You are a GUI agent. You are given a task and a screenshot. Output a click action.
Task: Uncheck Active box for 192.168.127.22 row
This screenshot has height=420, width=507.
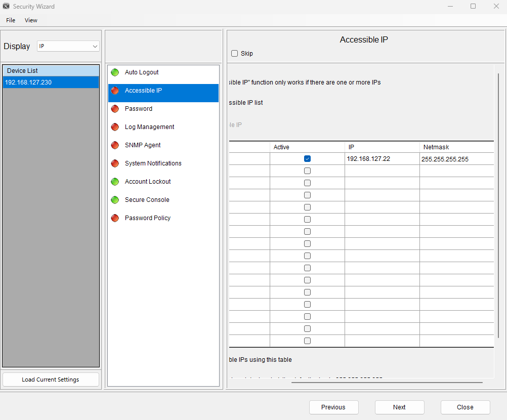click(307, 159)
